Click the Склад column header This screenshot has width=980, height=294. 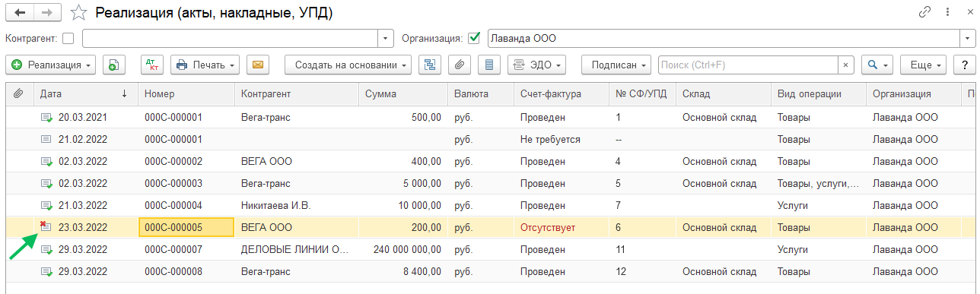point(724,94)
